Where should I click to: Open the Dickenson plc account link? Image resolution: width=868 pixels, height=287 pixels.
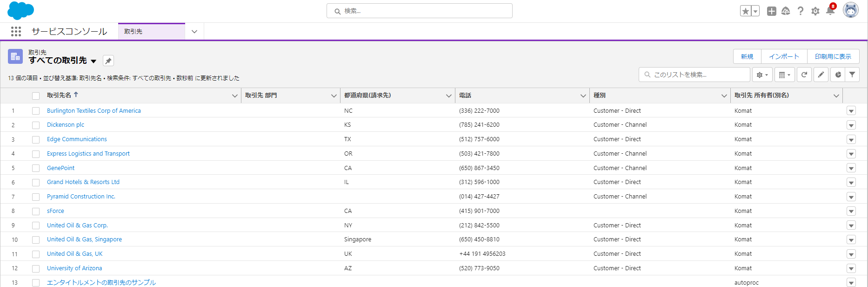pyautogui.click(x=66, y=124)
